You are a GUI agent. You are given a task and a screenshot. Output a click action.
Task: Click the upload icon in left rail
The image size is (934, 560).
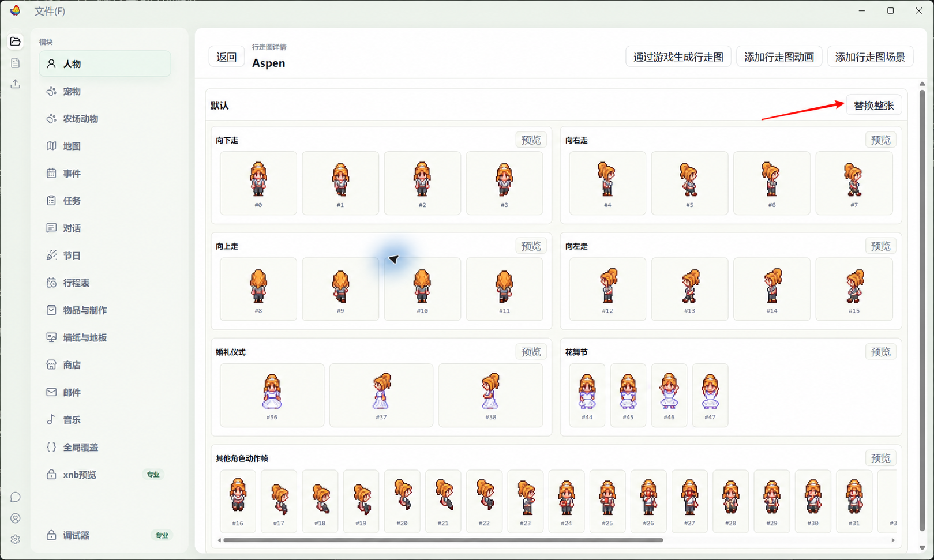[16, 84]
